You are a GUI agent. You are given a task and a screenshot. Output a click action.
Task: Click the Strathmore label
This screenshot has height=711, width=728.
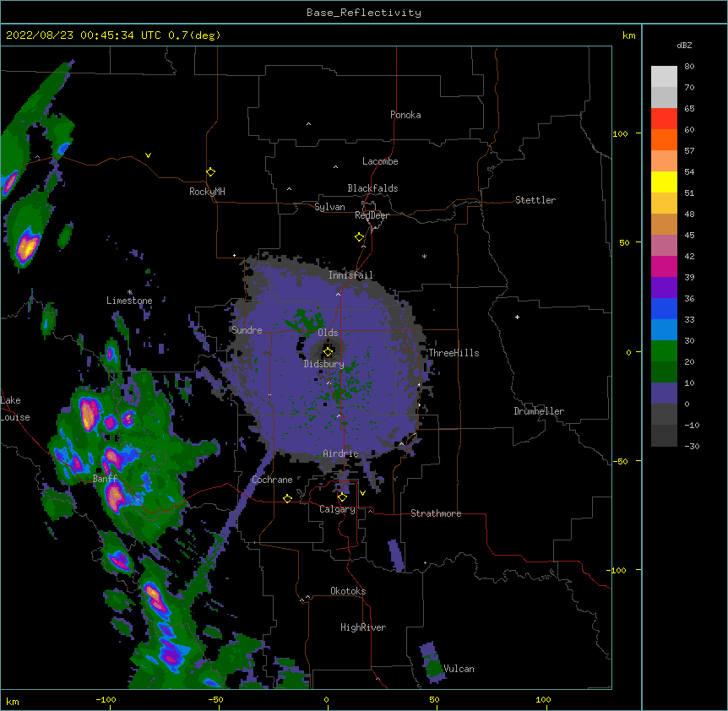(436, 513)
